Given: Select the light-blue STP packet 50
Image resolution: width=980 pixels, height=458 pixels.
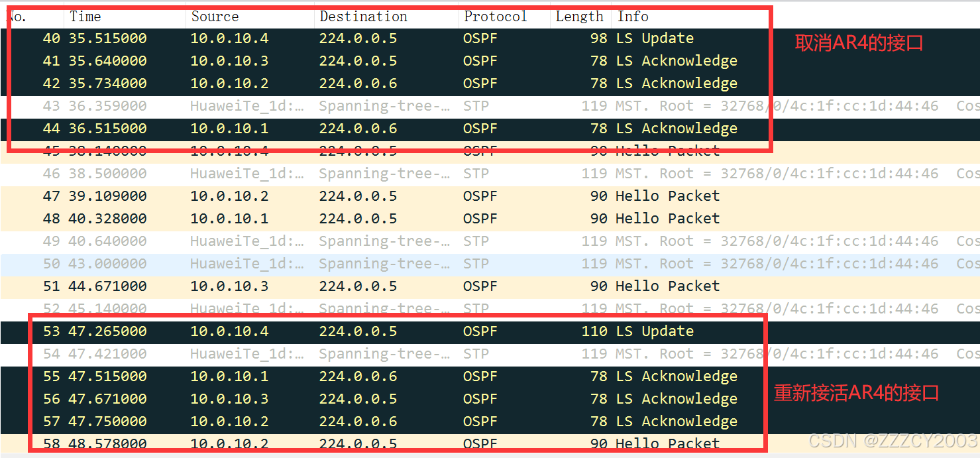Looking at the screenshot, I should pyautogui.click(x=398, y=264).
